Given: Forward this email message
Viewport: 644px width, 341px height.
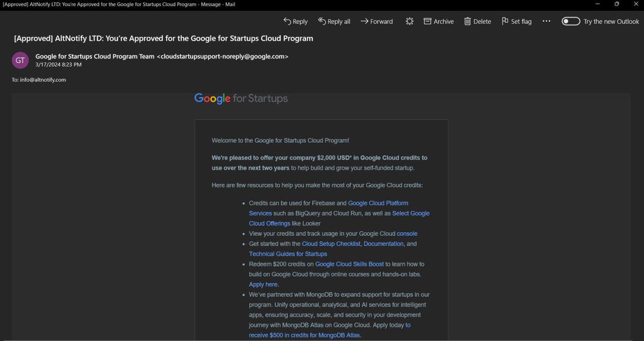Looking at the screenshot, I should point(377,21).
